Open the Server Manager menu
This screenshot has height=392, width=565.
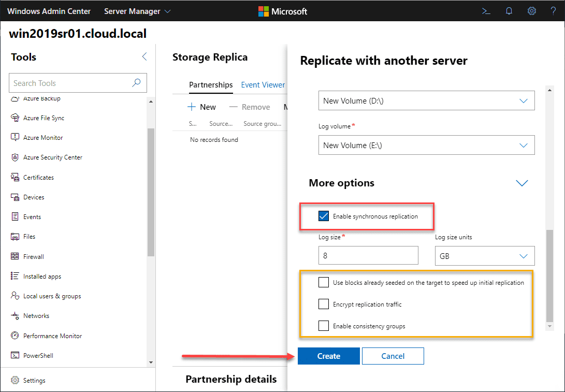click(137, 11)
